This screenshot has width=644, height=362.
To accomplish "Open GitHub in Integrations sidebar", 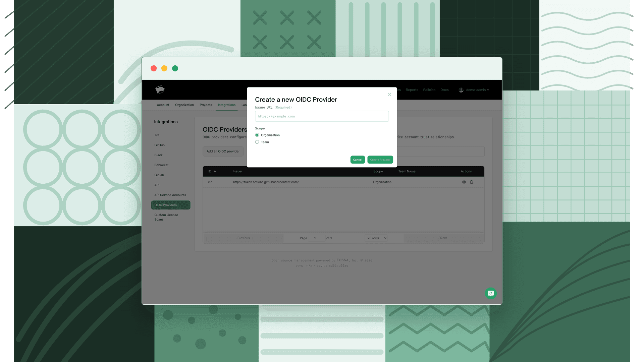I will [159, 145].
